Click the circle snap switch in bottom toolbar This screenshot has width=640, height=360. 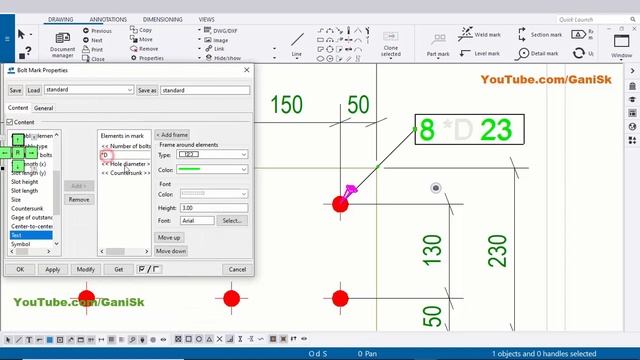(x=199, y=339)
